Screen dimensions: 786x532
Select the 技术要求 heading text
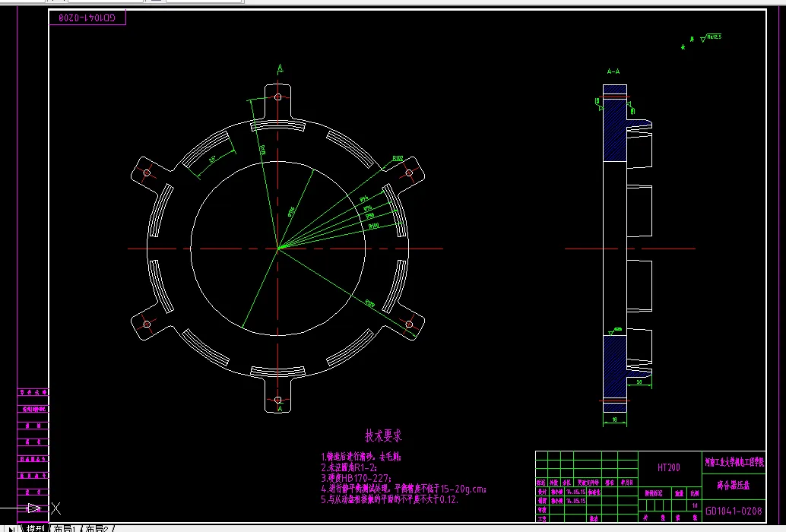(383, 435)
